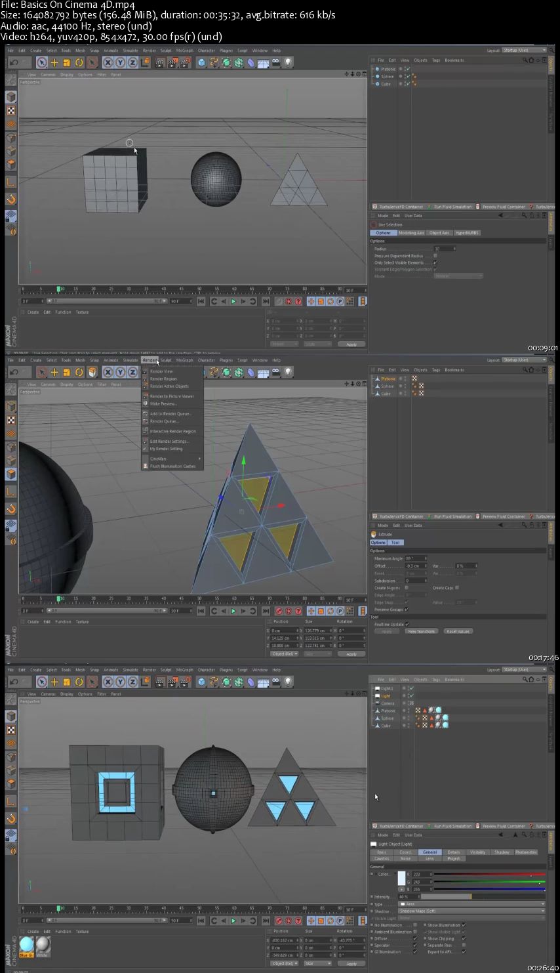Toggle X axis lock in the 00:09:01 frame

point(108,62)
